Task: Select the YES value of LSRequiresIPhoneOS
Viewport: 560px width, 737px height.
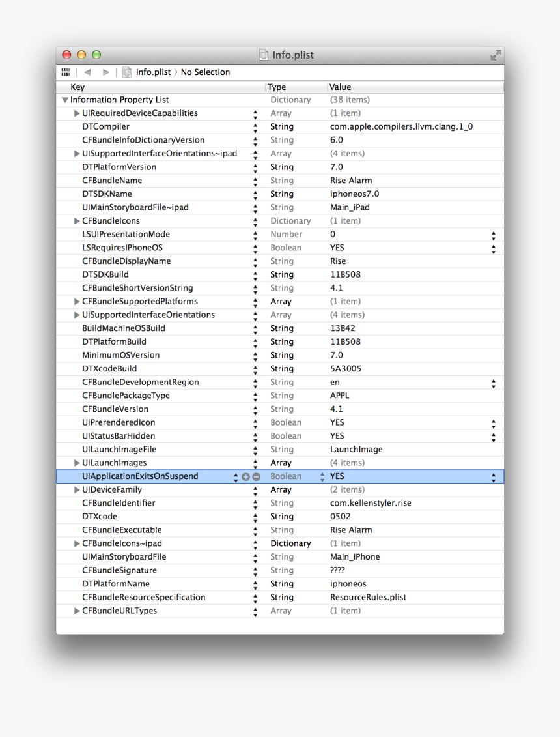Action: point(337,248)
